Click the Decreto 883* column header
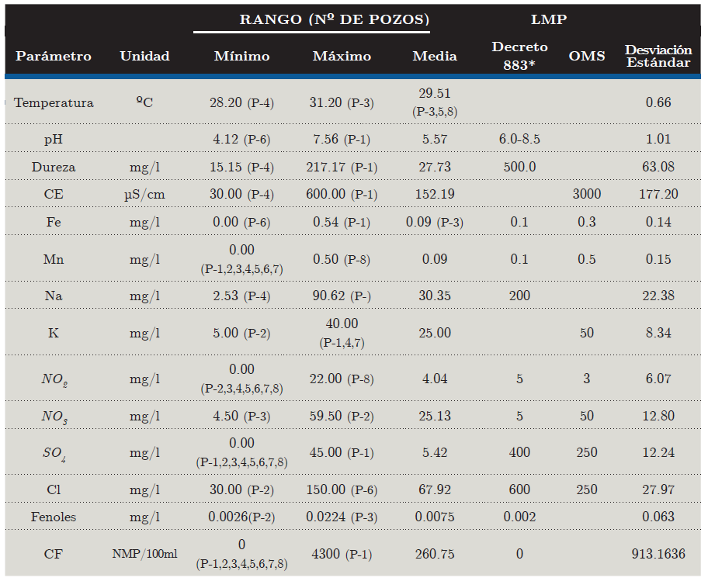This screenshot has width=715, height=588. [519, 56]
